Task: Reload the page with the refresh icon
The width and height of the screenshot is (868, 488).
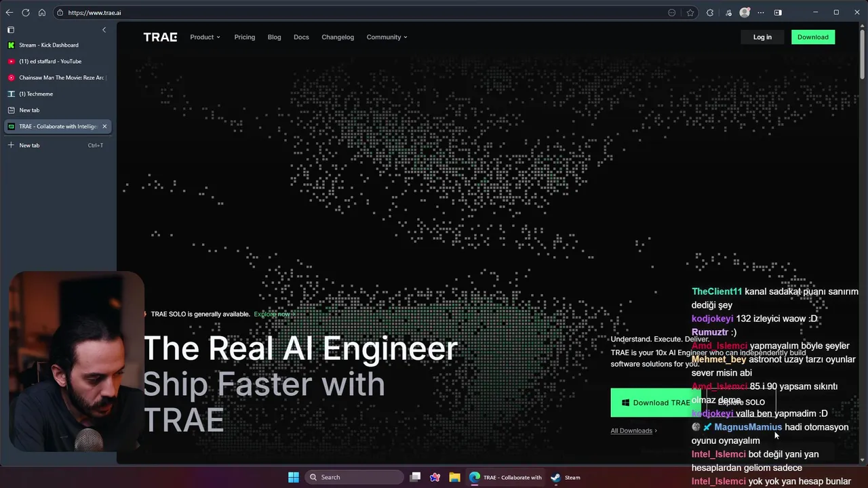Action: coord(26,12)
